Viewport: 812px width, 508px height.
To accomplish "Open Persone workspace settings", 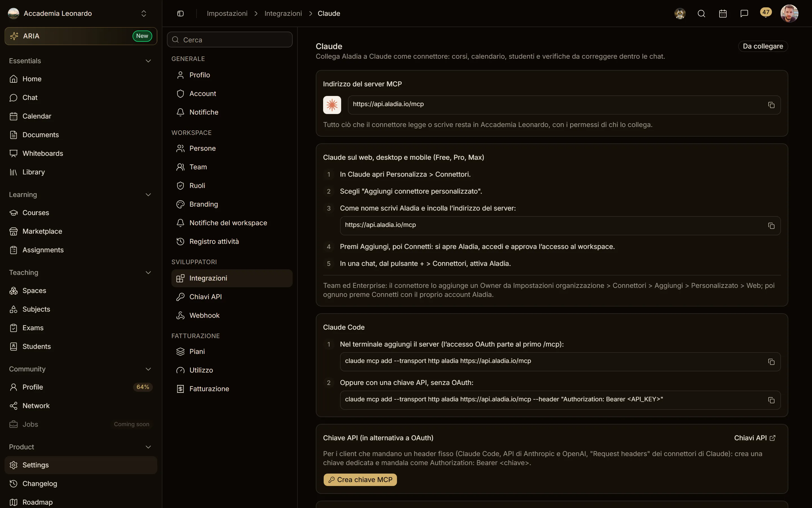I will [232, 148].
